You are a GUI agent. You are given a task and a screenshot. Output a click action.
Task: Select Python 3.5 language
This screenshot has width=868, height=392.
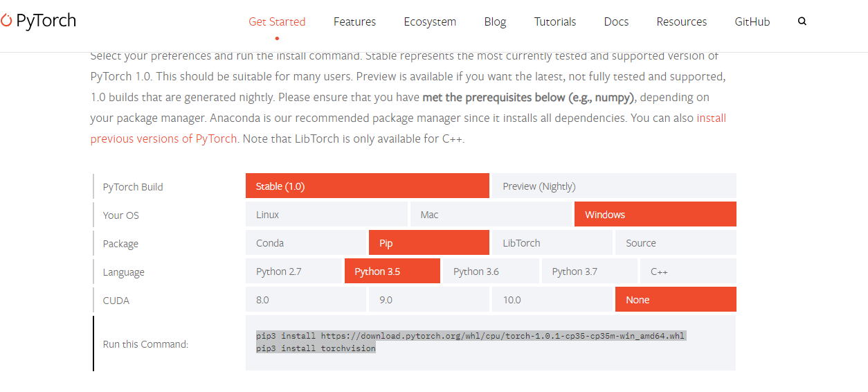(x=392, y=271)
